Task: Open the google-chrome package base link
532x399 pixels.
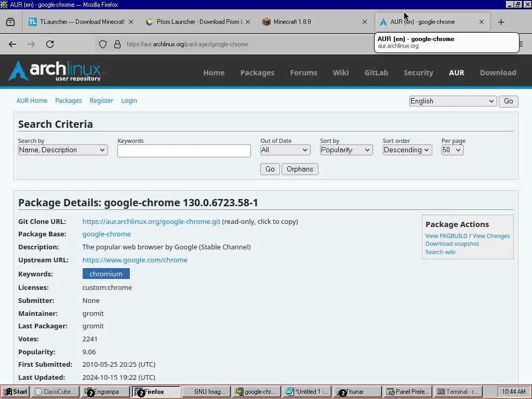Action: coord(107,234)
